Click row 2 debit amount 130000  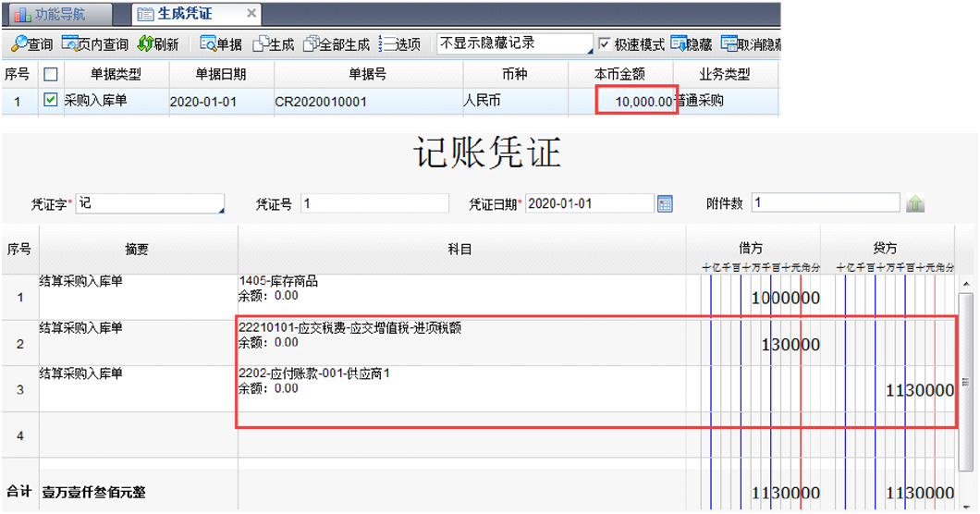click(x=790, y=345)
